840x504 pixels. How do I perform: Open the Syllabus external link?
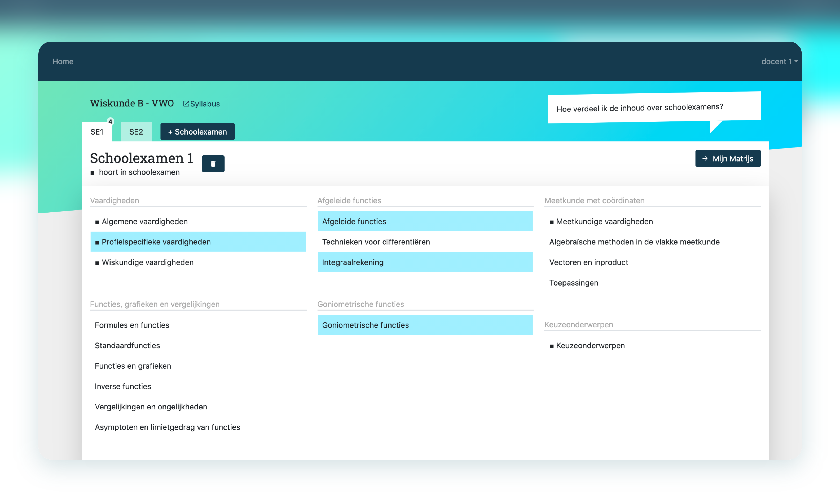201,104
